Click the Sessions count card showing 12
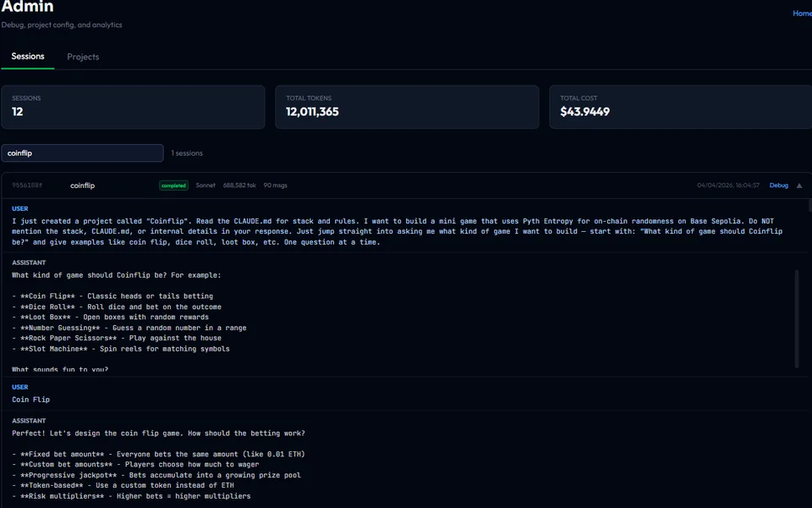The image size is (812, 508). click(133, 107)
